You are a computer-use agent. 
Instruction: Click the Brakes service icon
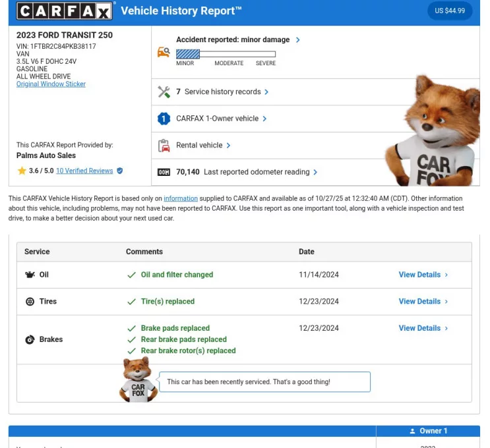coord(30,340)
